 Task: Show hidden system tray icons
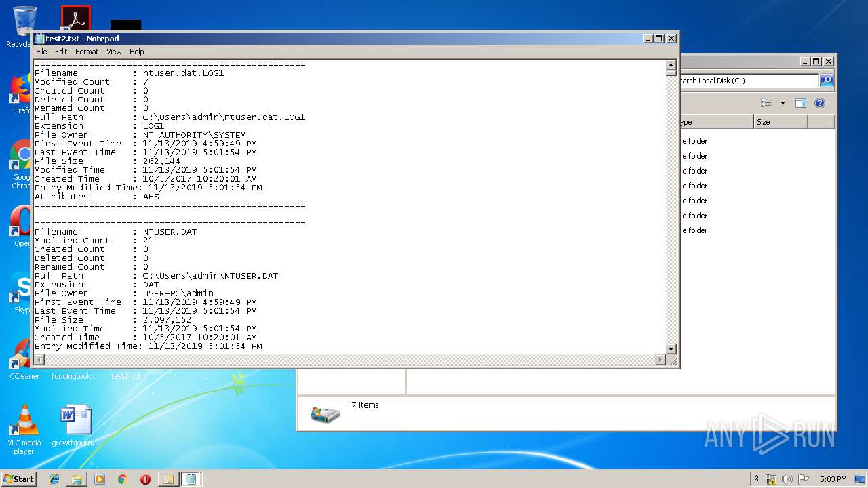757,479
